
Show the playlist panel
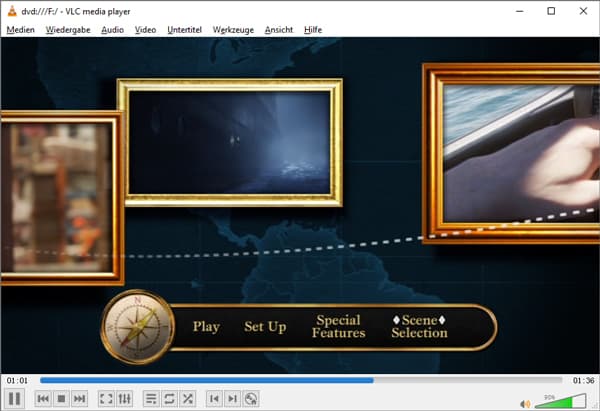click(x=151, y=399)
